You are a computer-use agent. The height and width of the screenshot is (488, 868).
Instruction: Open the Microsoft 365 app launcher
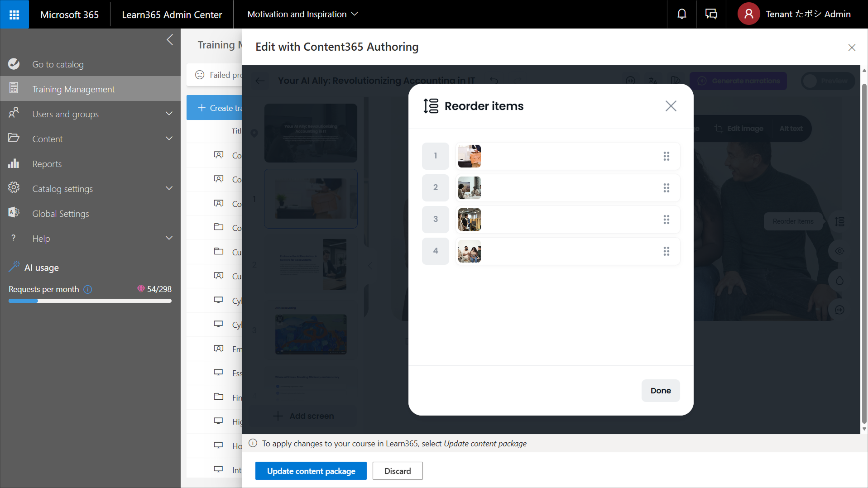pos(14,14)
